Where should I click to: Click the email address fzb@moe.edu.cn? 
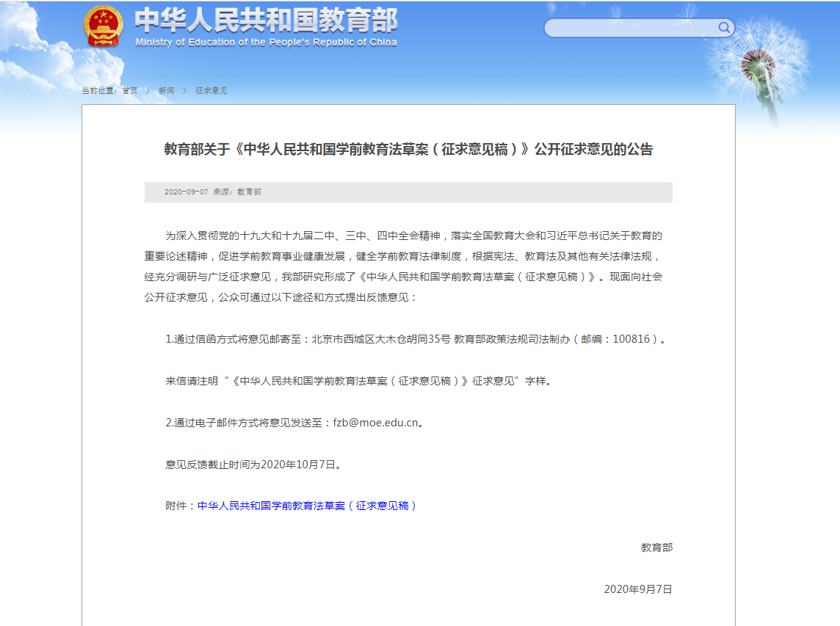coord(375,423)
